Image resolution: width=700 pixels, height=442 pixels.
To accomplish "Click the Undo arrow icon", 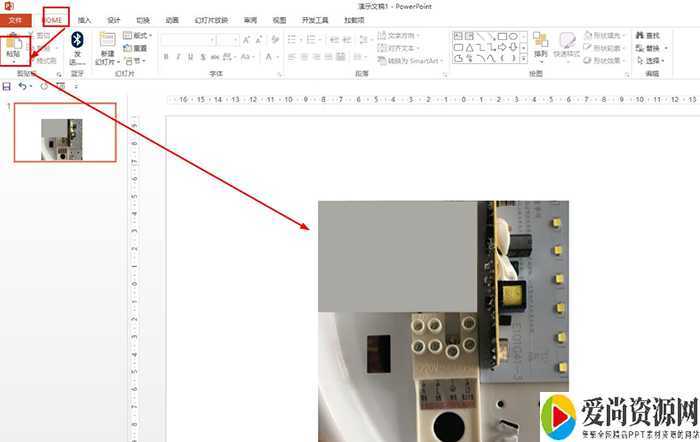I will click(22, 87).
